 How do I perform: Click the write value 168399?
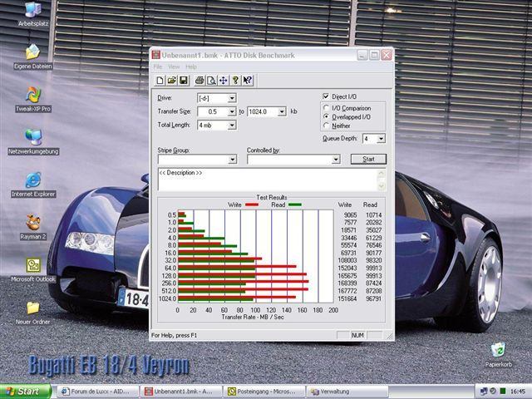point(347,283)
